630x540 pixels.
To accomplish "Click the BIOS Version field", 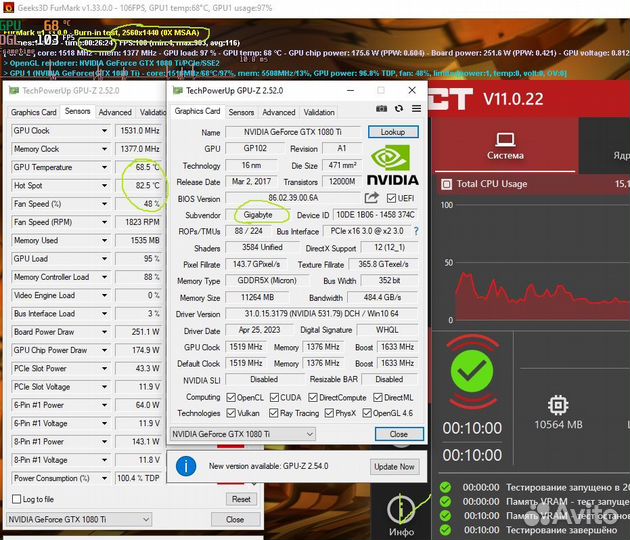I will click(293, 198).
